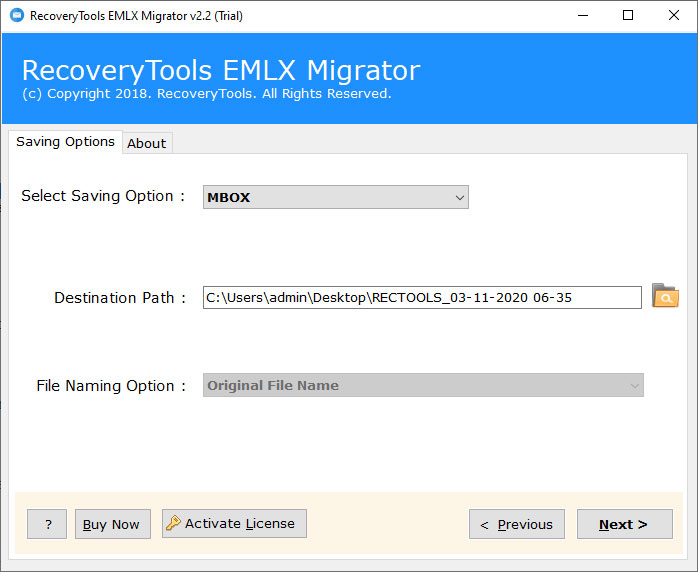698x572 pixels.
Task: Click the Buy Now button
Action: pyautogui.click(x=113, y=524)
